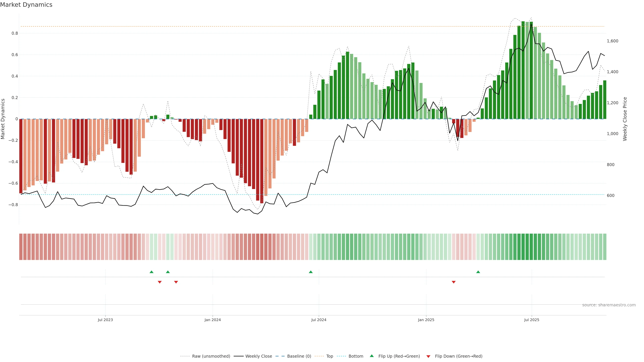
Task: Click the second red flip-down triangle marker
Action: (x=176, y=282)
